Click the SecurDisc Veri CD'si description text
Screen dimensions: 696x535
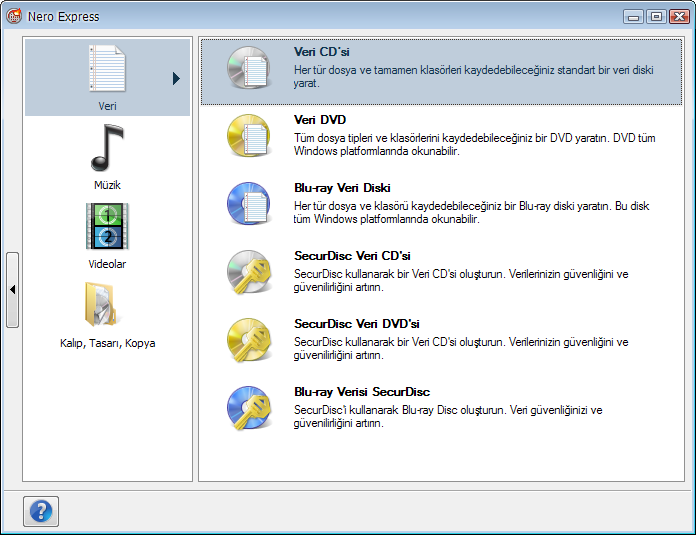click(460, 280)
